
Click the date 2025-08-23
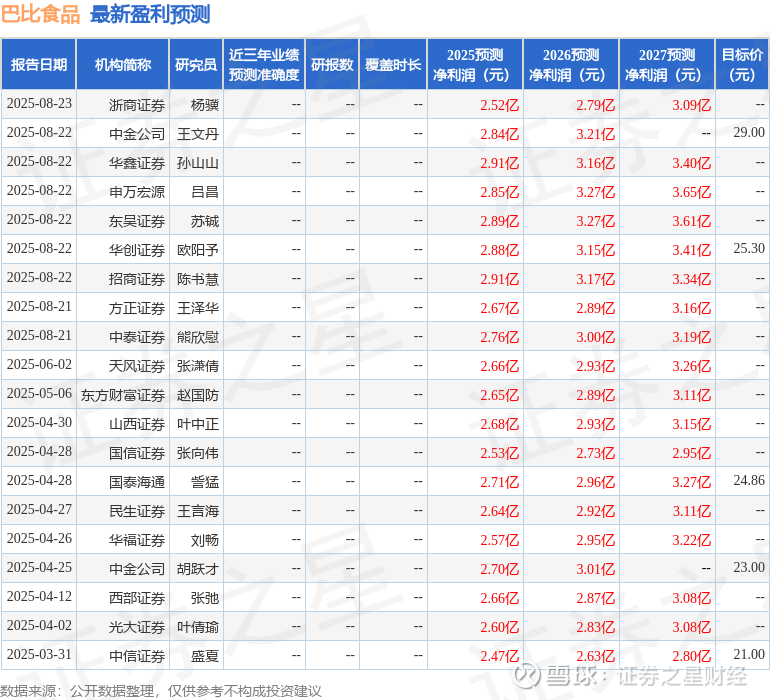point(39,104)
